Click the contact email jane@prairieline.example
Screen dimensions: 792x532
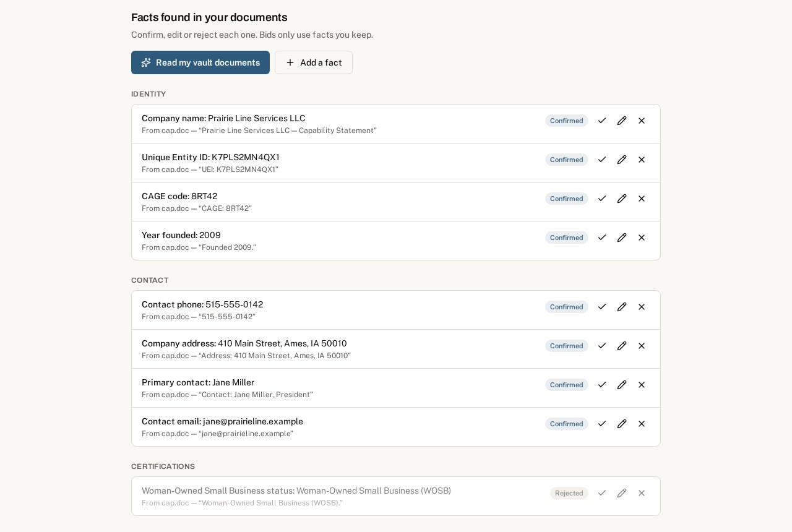(x=253, y=421)
